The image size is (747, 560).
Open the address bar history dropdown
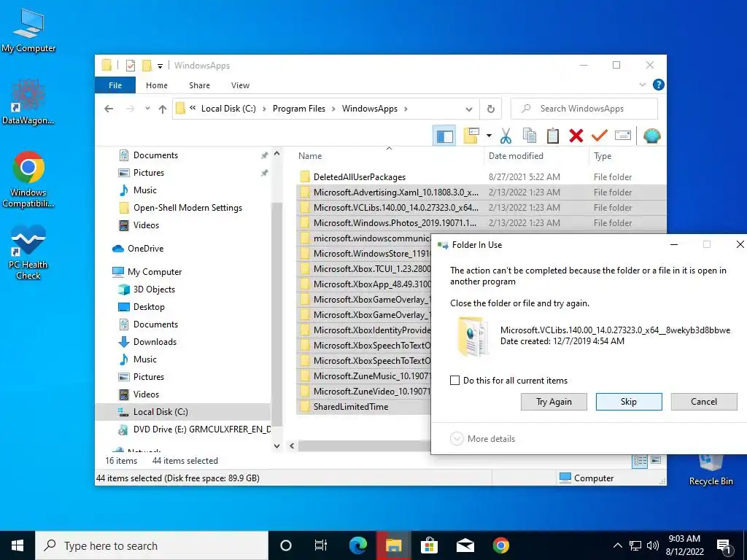(x=469, y=109)
